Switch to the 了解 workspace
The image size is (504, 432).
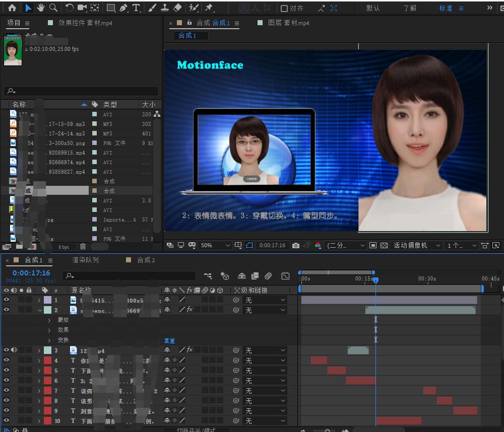tap(409, 9)
